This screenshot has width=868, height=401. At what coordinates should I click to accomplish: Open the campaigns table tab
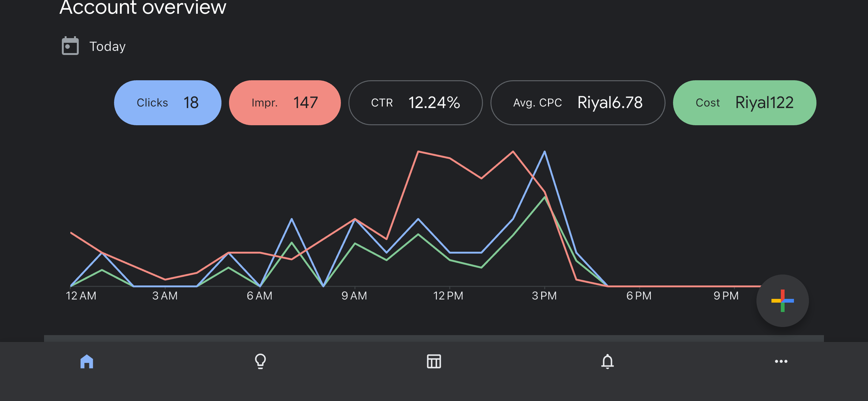point(434,362)
